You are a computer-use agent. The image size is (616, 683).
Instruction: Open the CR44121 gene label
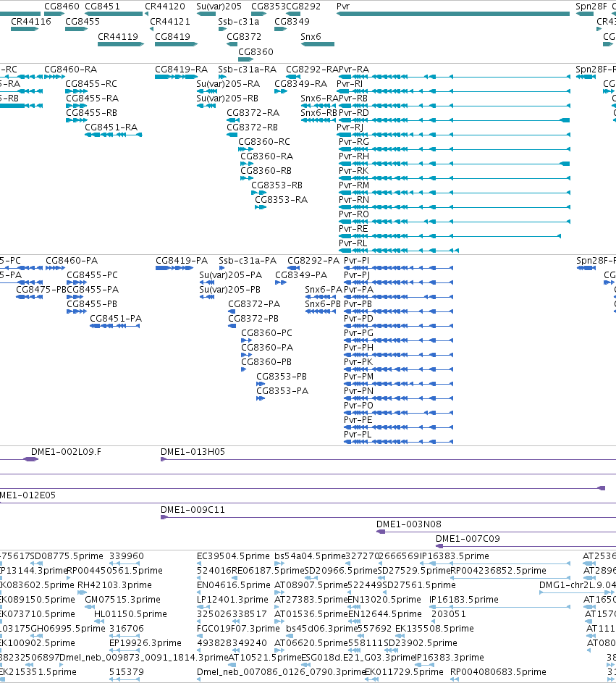(170, 21)
